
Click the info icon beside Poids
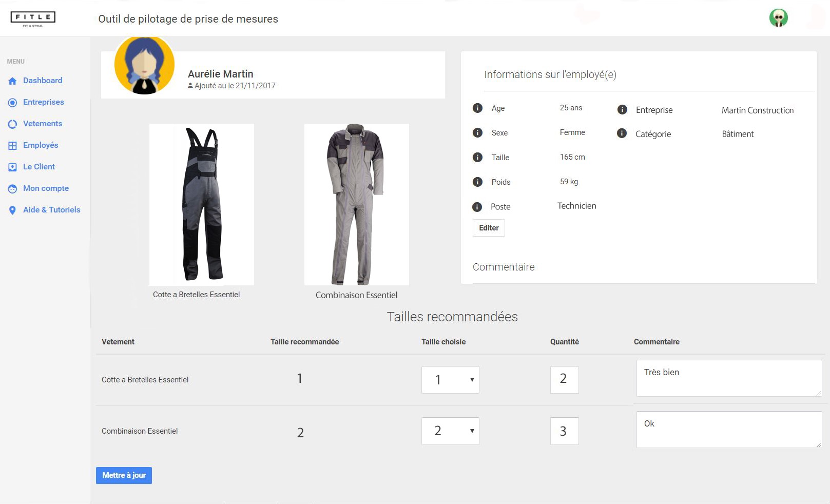477,182
